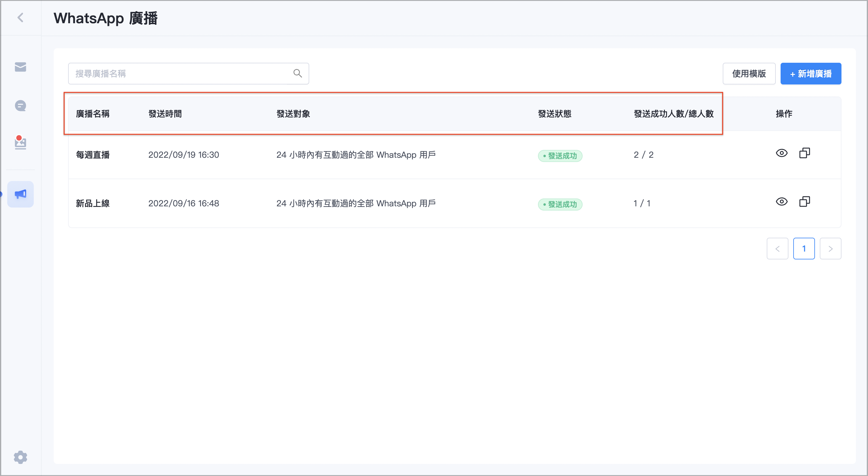The image size is (868, 476).
Task: Click the WhatsApp 廣播 page title
Action: [x=105, y=18]
